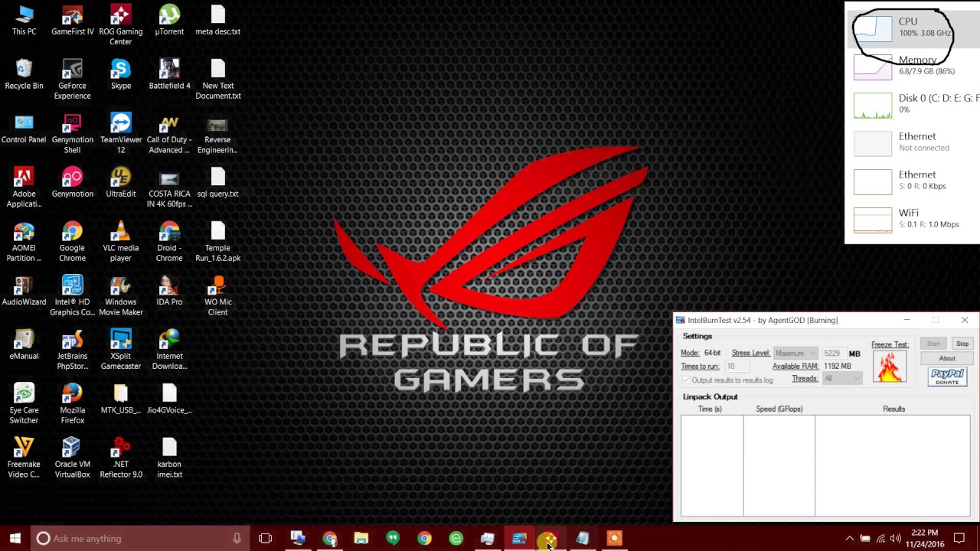Click the Cortana microphone icon
Screen dimensions: 980x551
click(x=237, y=538)
